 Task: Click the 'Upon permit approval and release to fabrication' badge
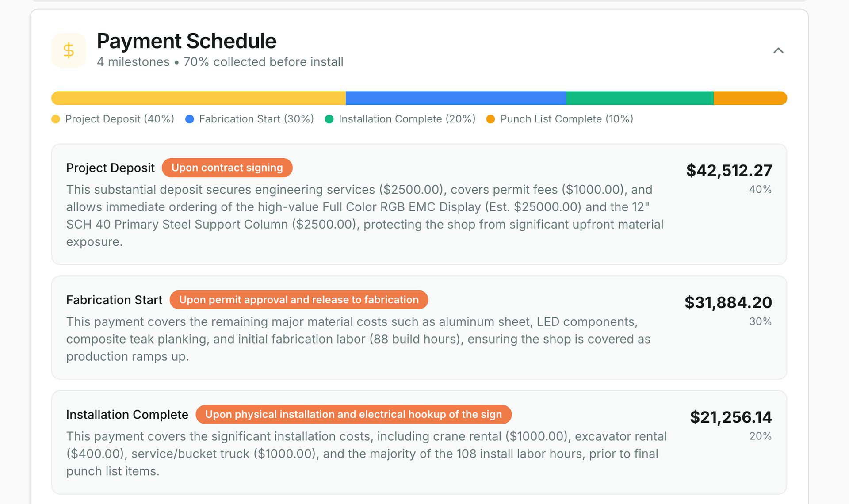click(298, 300)
